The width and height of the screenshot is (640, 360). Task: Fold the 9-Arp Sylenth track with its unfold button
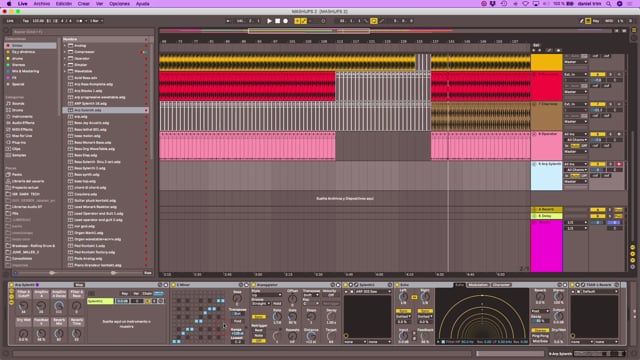pyautogui.click(x=534, y=164)
